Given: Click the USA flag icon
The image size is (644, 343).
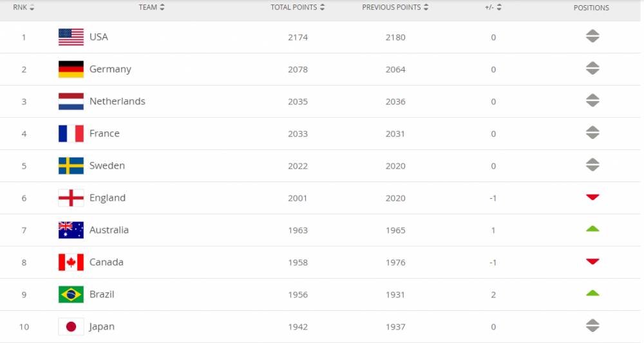Looking at the screenshot, I should 71,37.
